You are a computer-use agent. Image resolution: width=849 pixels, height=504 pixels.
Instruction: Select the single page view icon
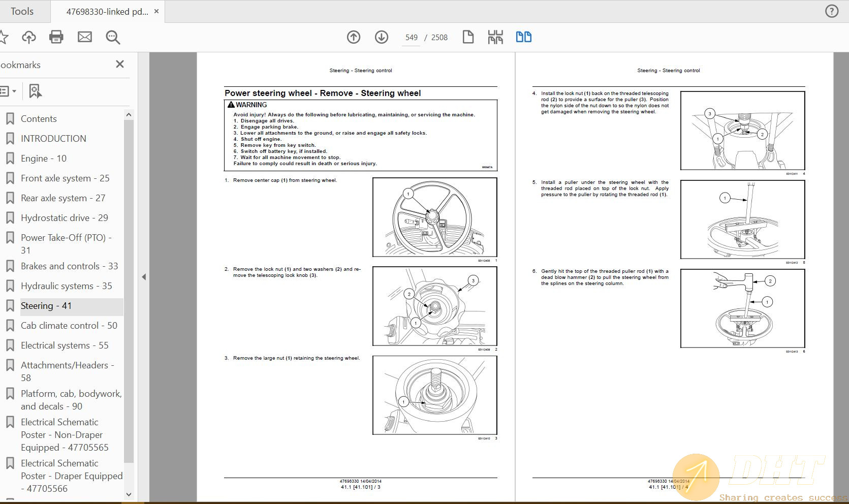pos(468,37)
